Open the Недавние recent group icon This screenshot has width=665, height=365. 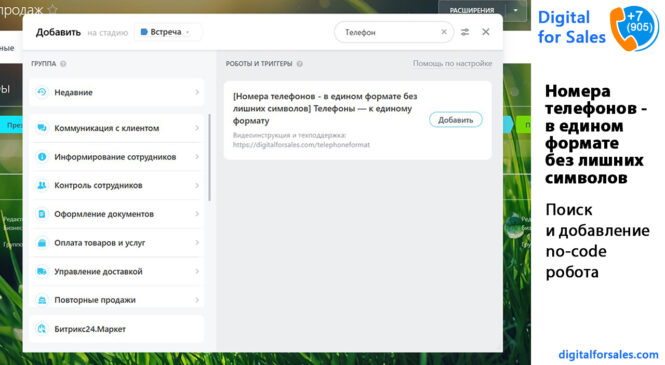tap(42, 92)
